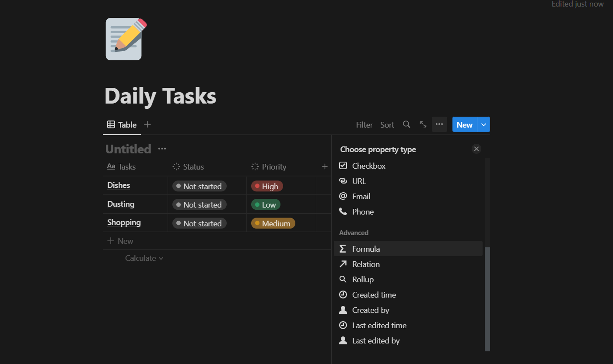The image size is (613, 364).
Task: Open the High priority tag for Dishes
Action: tap(266, 186)
